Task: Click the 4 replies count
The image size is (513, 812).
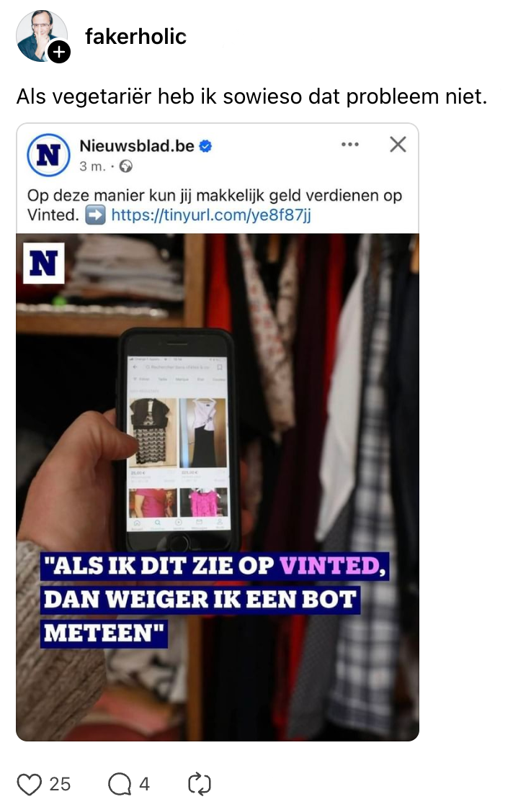Action: pyautogui.click(x=145, y=784)
